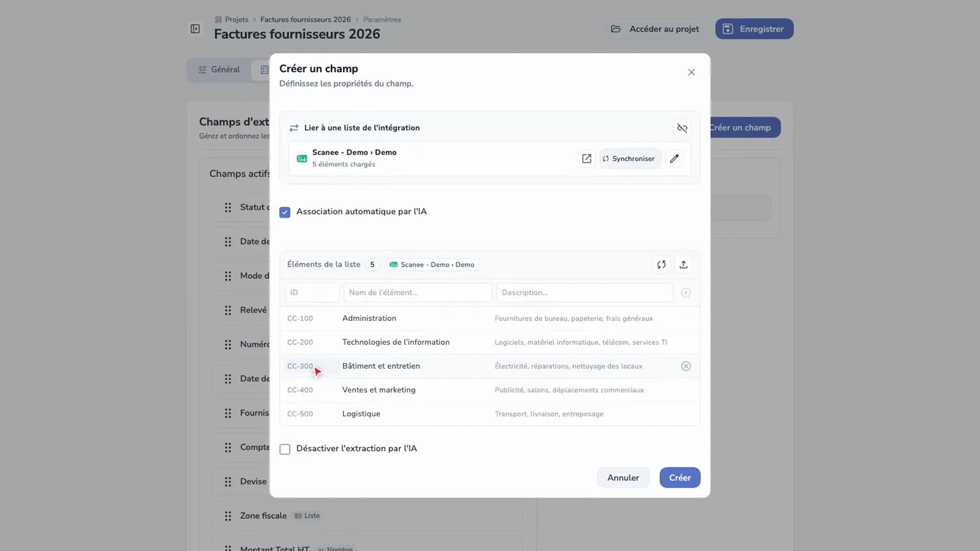
Task: Toggle Association automatique par l'IA checkbox
Action: point(285,212)
